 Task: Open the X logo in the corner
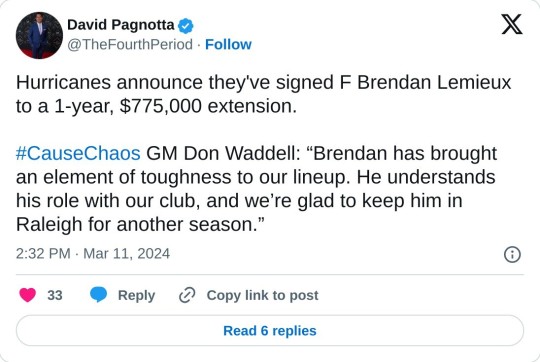512,24
